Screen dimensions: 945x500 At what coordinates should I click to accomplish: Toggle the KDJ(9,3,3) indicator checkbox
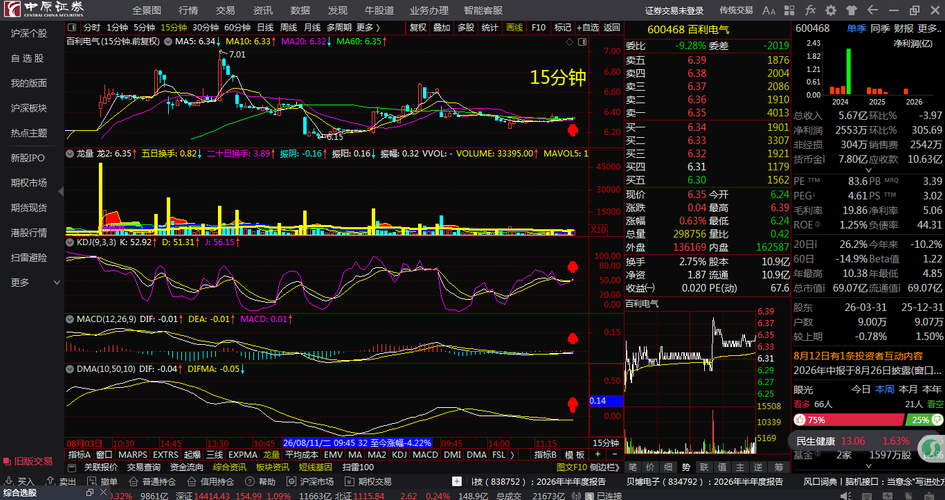[71, 242]
